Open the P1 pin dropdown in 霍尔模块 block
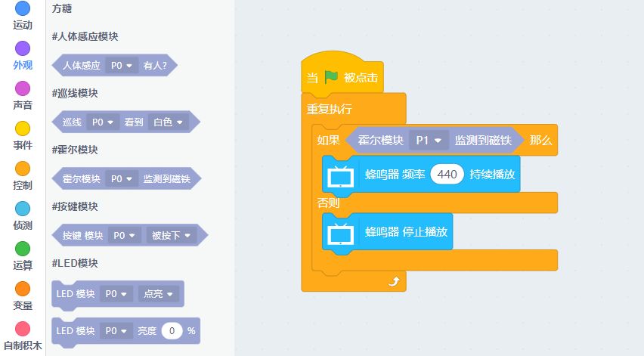This screenshot has height=356, width=644. click(429, 141)
